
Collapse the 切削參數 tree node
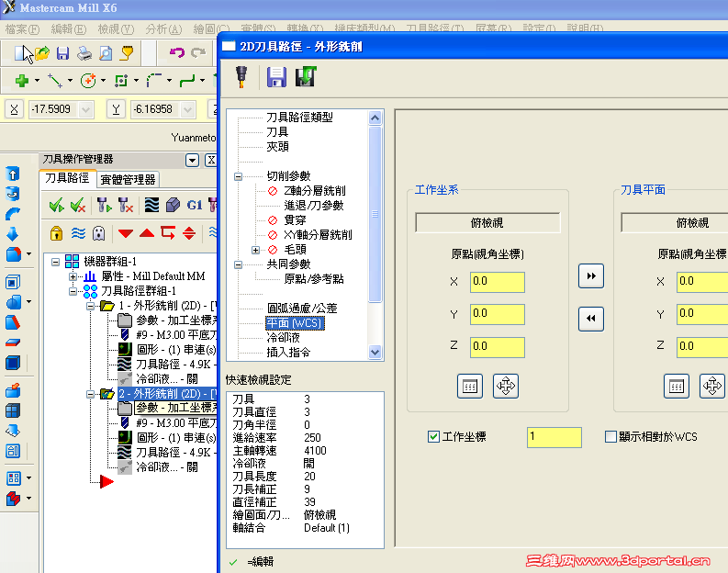(238, 176)
